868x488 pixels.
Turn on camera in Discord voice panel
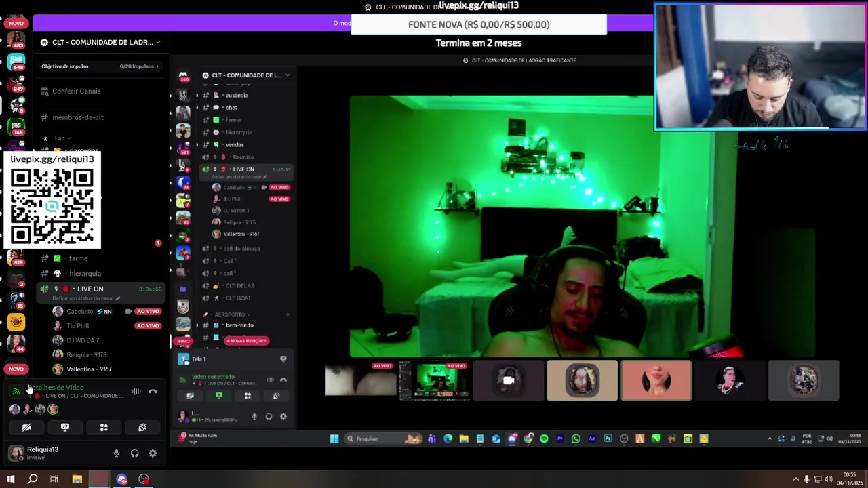26,428
